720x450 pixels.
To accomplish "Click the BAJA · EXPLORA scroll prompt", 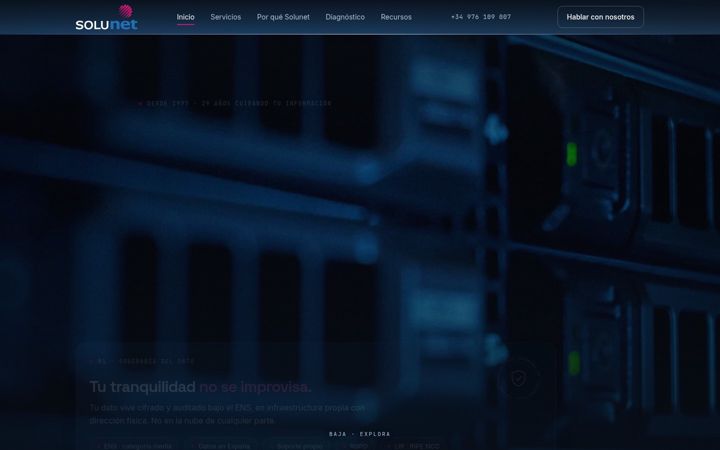I will (360, 434).
